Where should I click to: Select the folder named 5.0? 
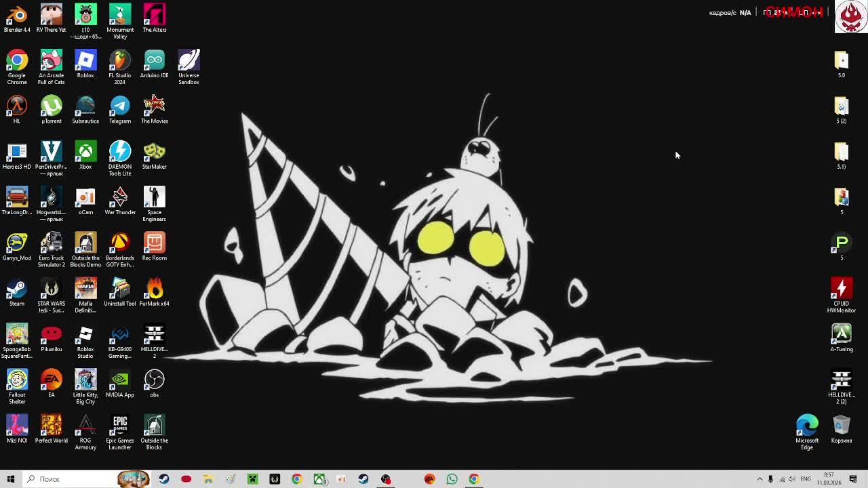[x=842, y=64]
